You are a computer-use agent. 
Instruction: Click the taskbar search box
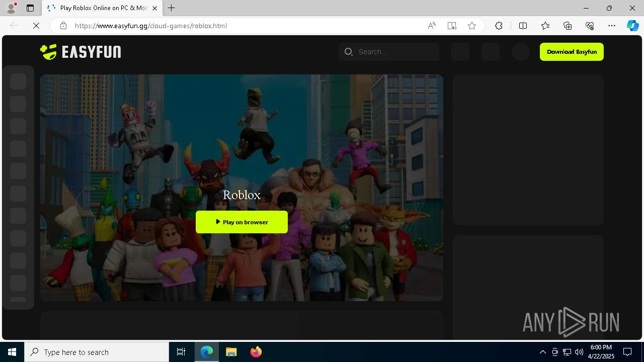point(97,352)
